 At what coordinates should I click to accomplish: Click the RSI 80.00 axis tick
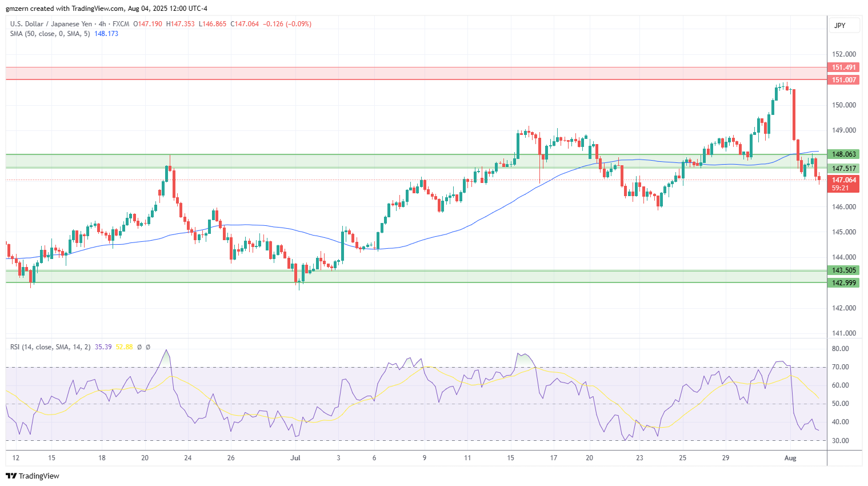(x=840, y=349)
